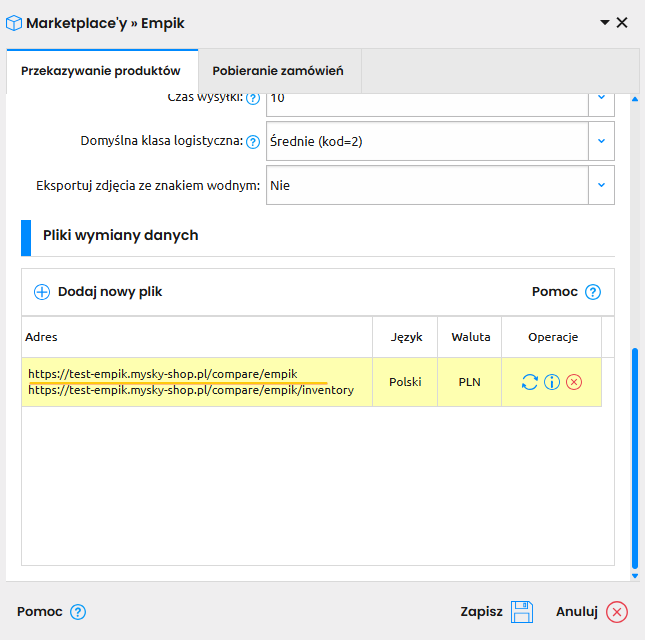The image size is (645, 640).
Task: Click the info icon in the Operacje column
Action: tap(552, 382)
